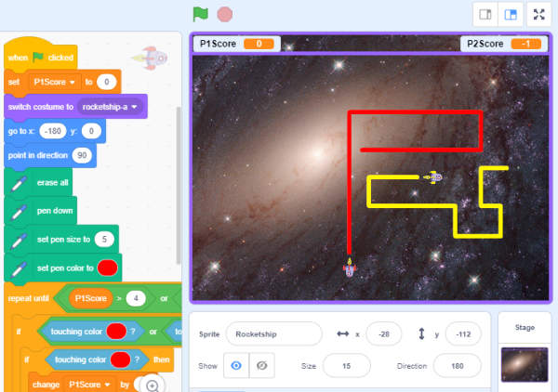Click the red pen color swatch
The width and height of the screenshot is (558, 392).
(x=107, y=268)
